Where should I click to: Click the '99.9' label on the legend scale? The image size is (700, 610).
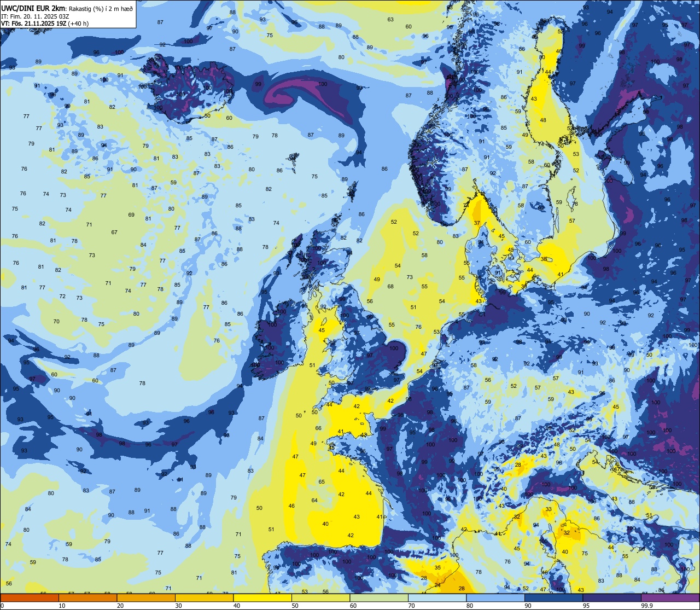tap(646, 606)
